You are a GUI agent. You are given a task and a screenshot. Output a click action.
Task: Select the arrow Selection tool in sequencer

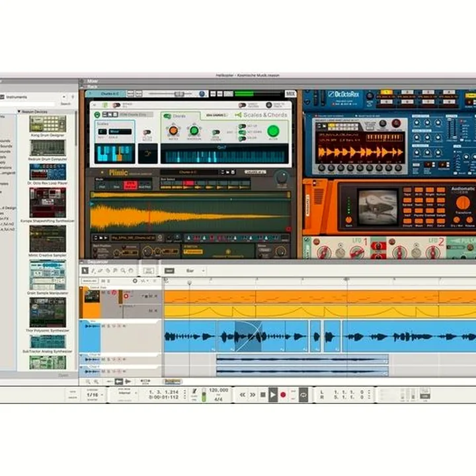tap(85, 270)
